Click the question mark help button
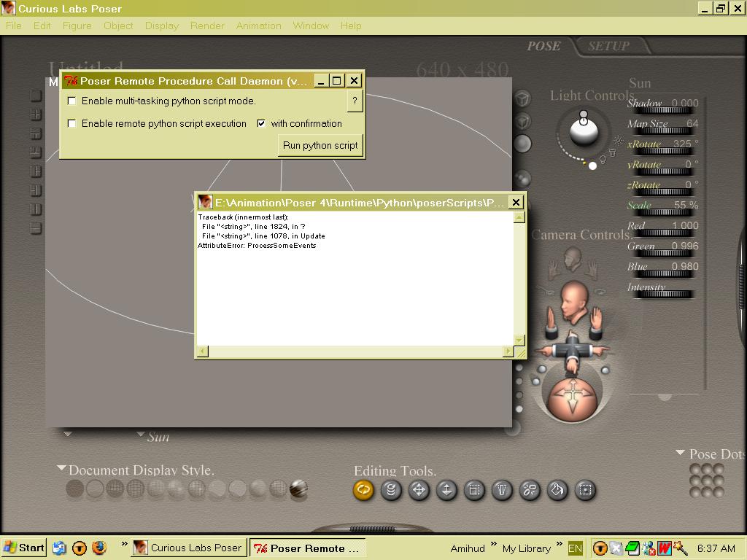The height and width of the screenshot is (560, 747). [355, 101]
